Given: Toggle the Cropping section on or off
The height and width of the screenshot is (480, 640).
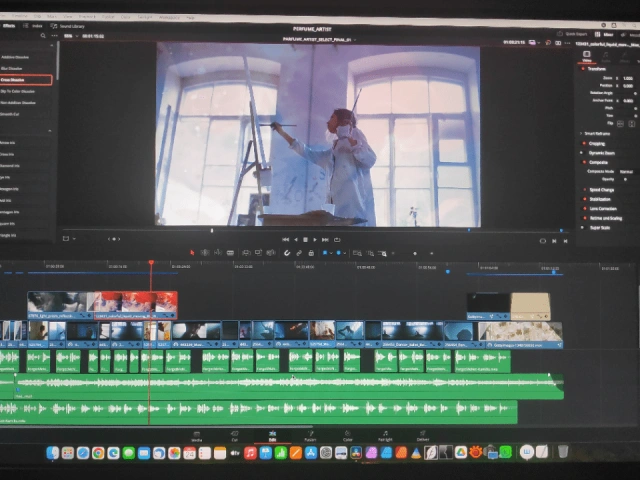Looking at the screenshot, I should pyautogui.click(x=584, y=143).
